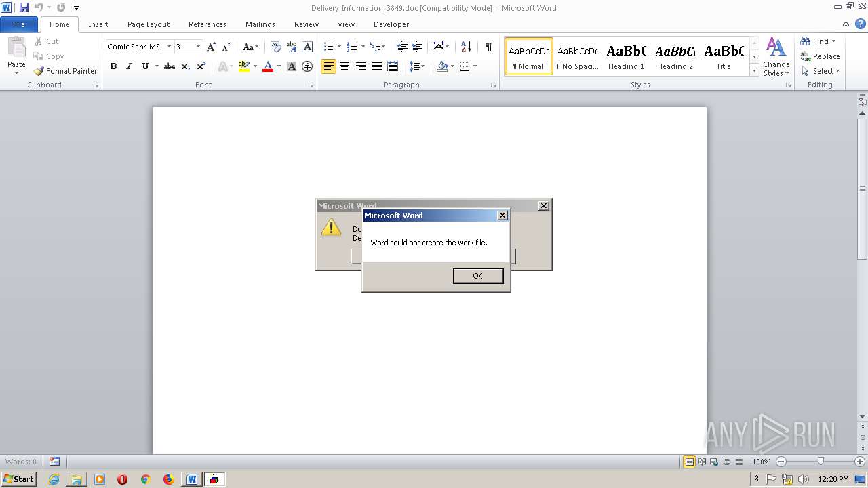Apply the red font color
Screen dimensions: 868x488
268,66
